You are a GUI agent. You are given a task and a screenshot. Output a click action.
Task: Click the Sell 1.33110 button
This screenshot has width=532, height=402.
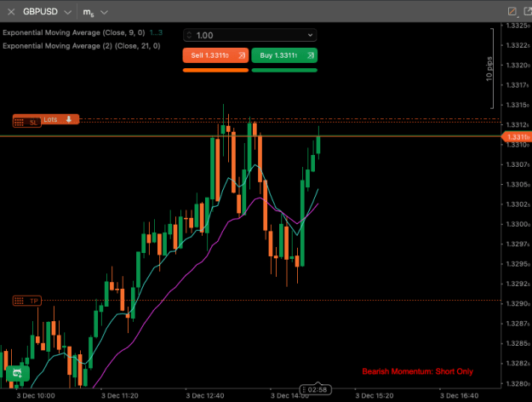tap(215, 55)
